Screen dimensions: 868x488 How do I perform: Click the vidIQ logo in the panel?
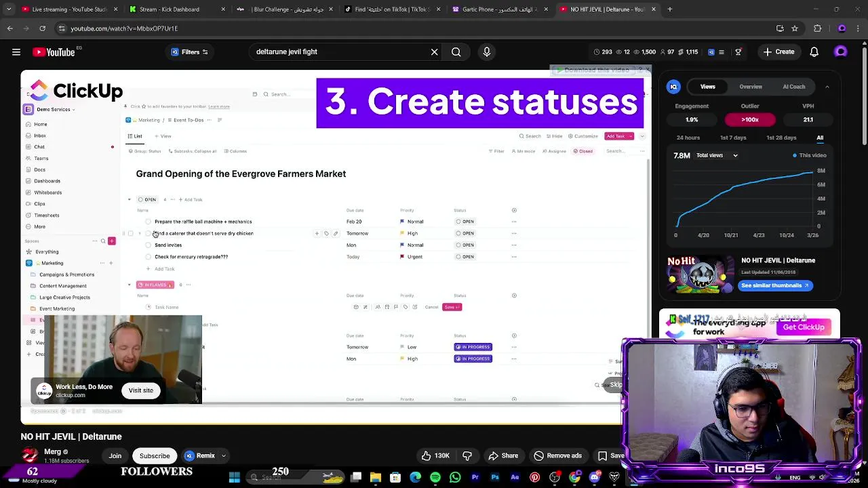pos(673,87)
